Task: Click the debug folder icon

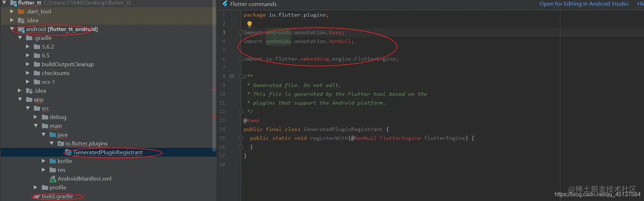Action: 45,117
